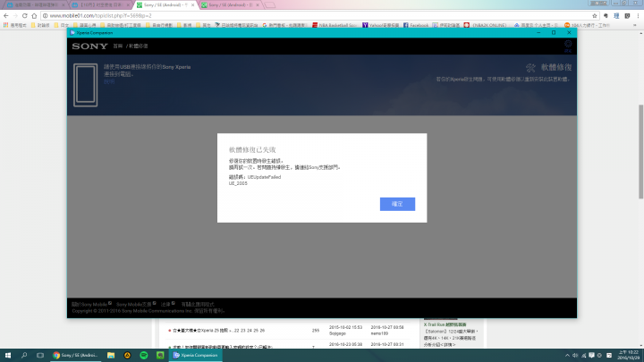Open Task View on the taskbar

(40, 356)
